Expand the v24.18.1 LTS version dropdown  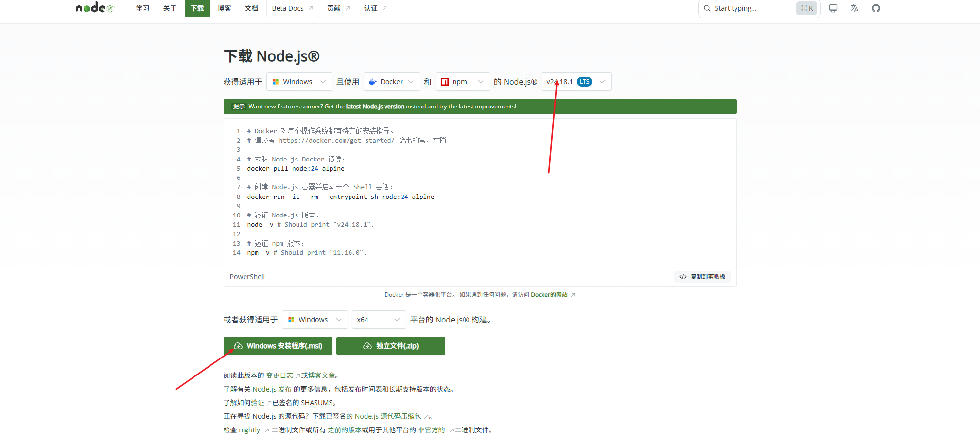(x=577, y=82)
